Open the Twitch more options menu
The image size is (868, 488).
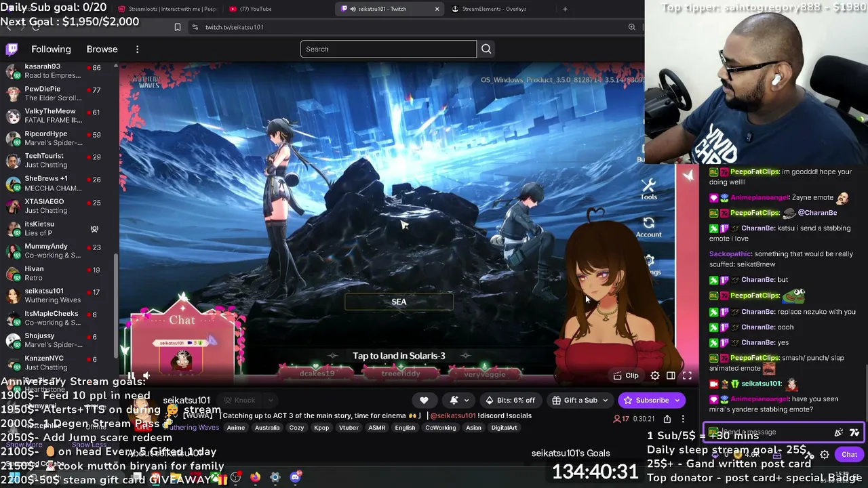click(x=137, y=49)
